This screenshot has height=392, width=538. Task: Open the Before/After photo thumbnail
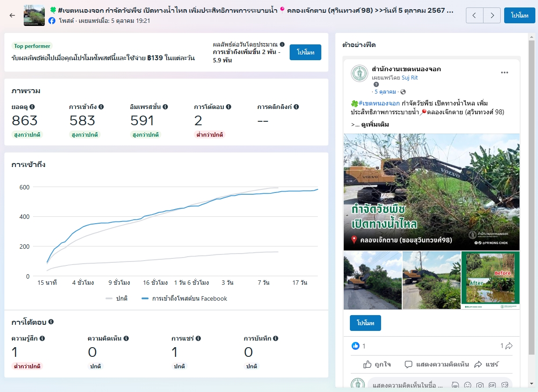pos(490,280)
